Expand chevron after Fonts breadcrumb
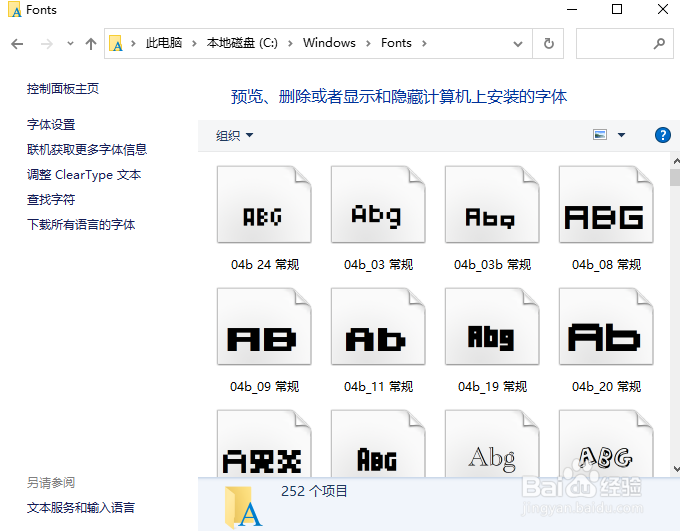The height and width of the screenshot is (531, 680). coord(424,43)
